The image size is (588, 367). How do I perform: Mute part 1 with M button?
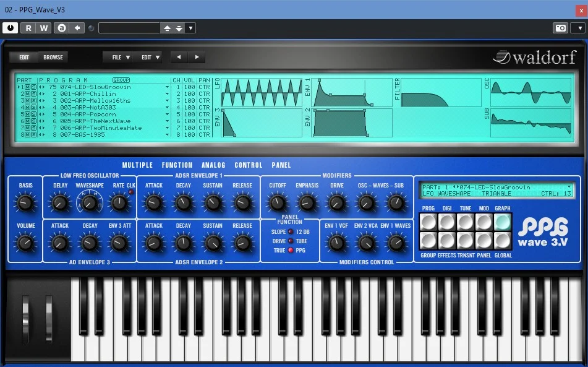27,87
